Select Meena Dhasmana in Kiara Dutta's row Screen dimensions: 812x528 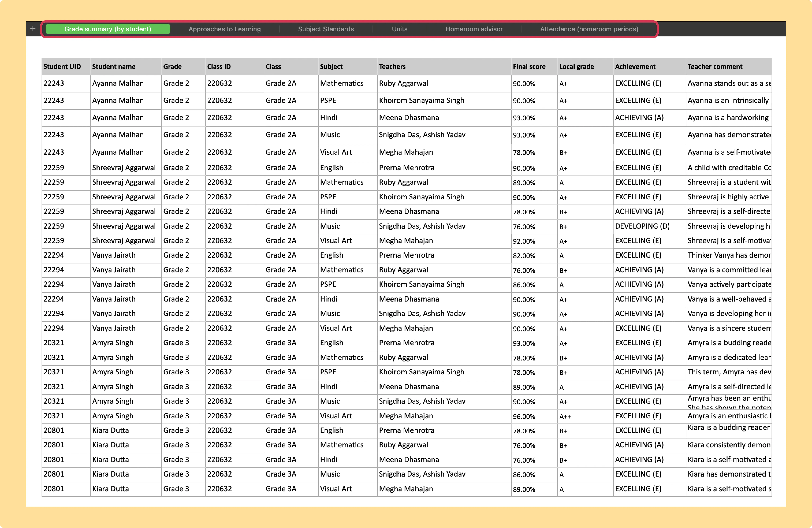444,460
